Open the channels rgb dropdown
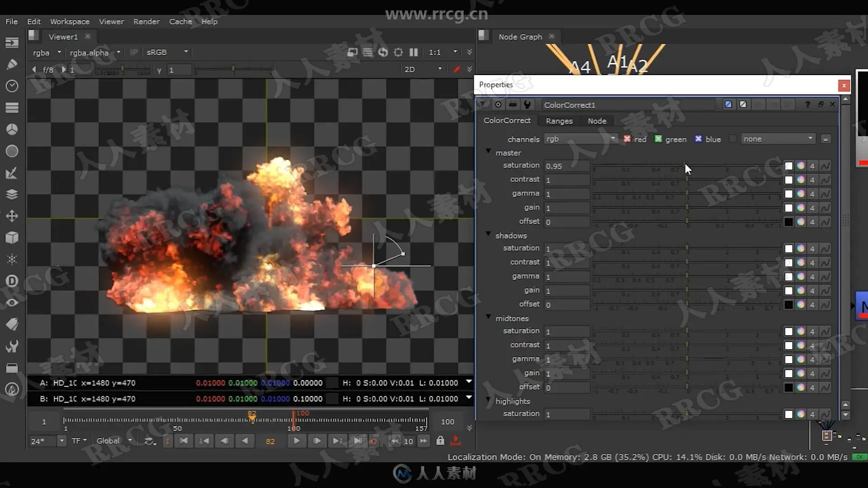The image size is (868, 488). point(580,139)
